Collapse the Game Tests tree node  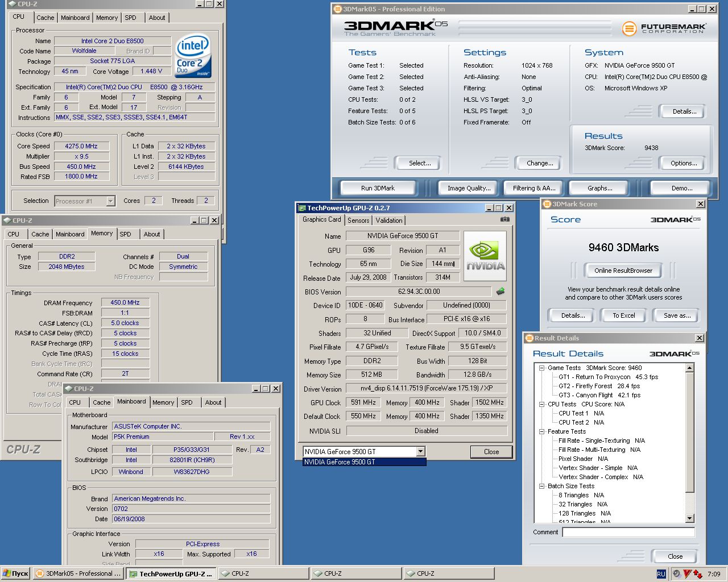[542, 368]
